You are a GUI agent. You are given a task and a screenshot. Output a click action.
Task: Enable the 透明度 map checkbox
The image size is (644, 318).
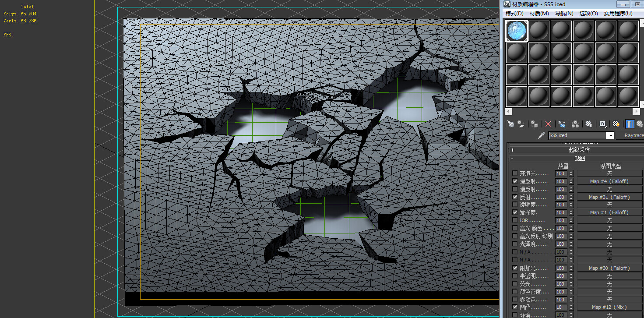(515, 205)
